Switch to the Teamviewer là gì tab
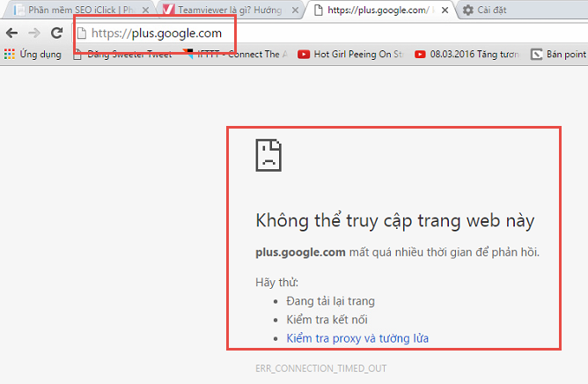 click(x=229, y=11)
